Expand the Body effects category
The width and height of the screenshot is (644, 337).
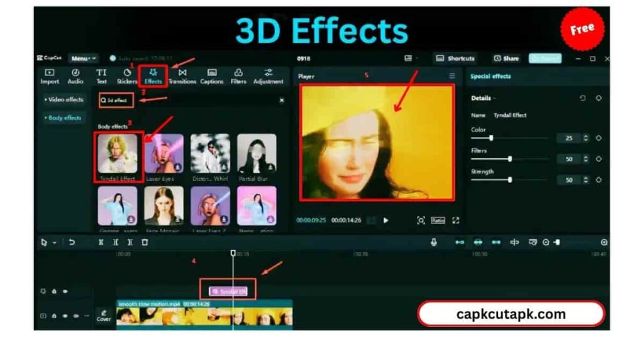(x=63, y=118)
